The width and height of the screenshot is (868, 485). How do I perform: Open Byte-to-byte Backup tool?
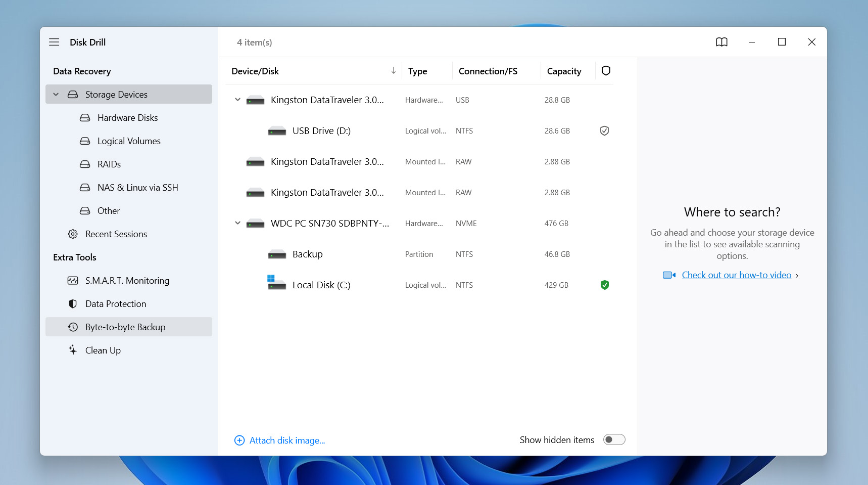[x=129, y=327]
